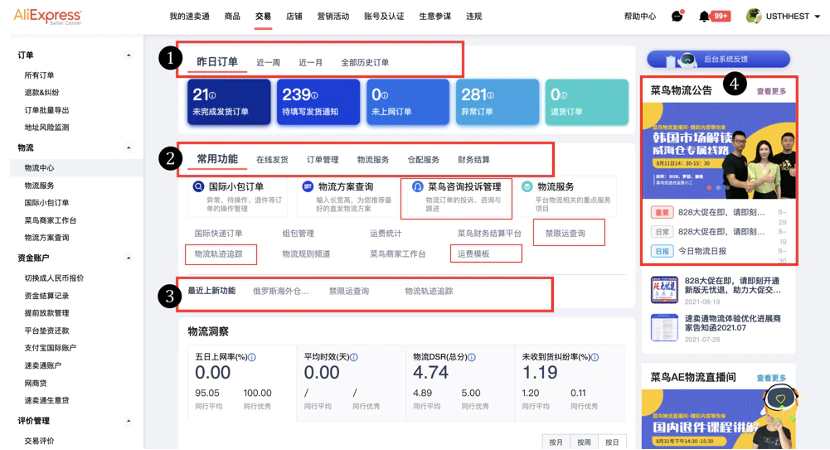830x450 pixels.
Task: Open 菜鸟财务结算平台 link
Action: [x=490, y=233]
